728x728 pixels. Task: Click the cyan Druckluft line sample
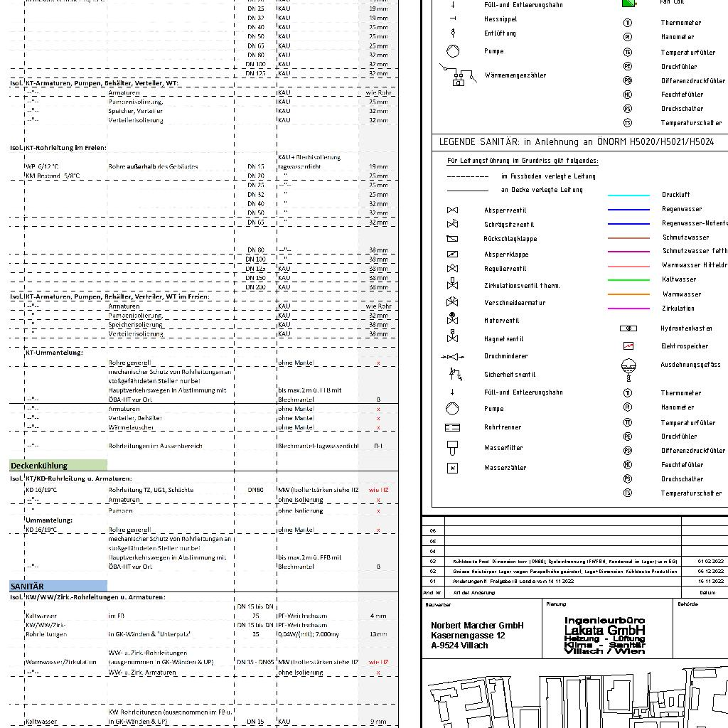coord(628,195)
